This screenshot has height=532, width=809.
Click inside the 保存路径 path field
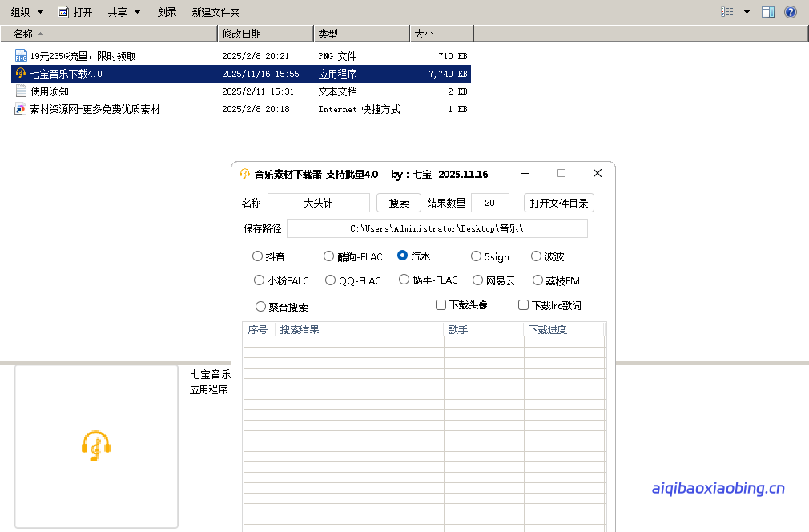click(x=438, y=228)
